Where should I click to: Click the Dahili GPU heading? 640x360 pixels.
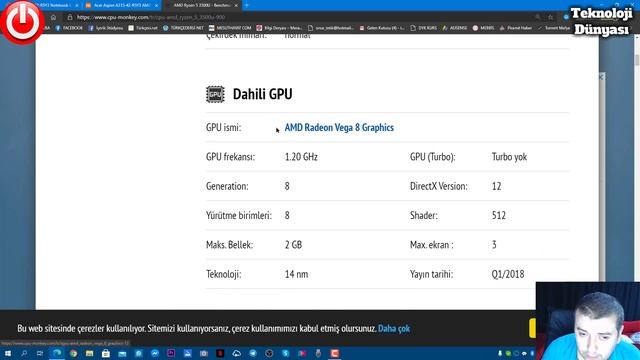pyautogui.click(x=262, y=94)
